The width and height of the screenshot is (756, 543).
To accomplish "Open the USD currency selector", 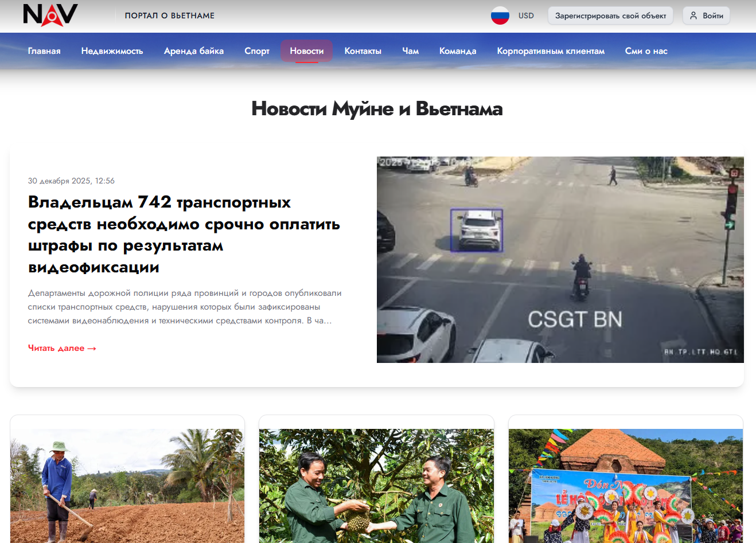I will point(525,15).
